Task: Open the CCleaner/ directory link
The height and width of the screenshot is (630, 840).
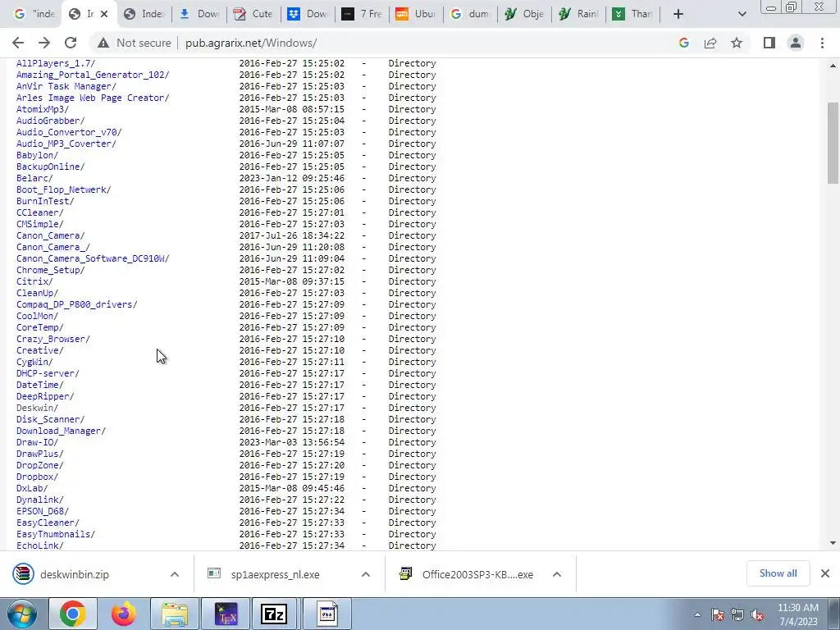Action: [x=39, y=212]
